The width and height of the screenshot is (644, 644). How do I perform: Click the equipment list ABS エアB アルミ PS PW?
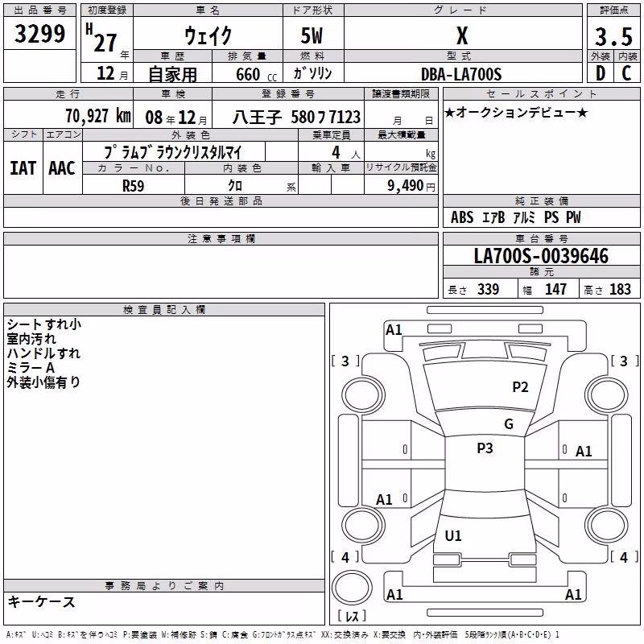tap(516, 217)
